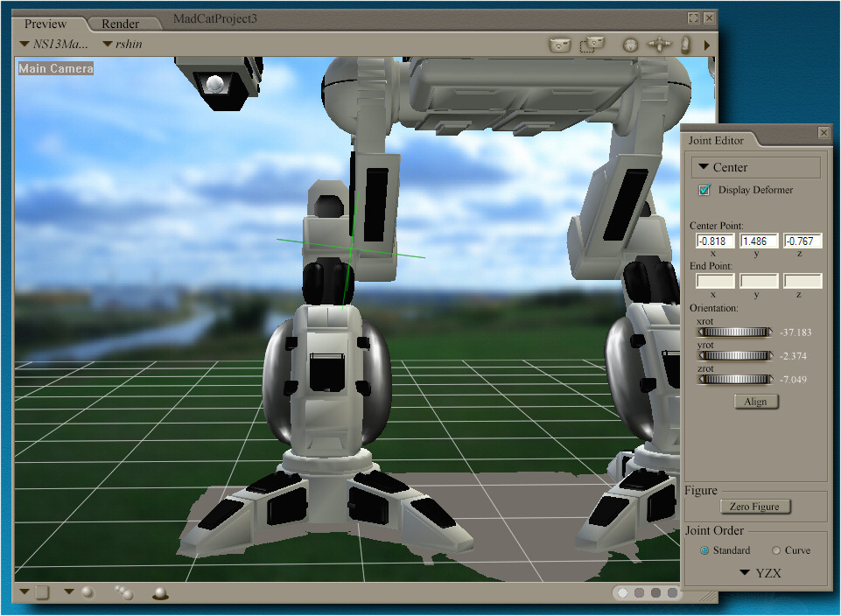Toggle depth cue triple-sphere icon
The width and height of the screenshot is (841, 616).
coord(124,592)
